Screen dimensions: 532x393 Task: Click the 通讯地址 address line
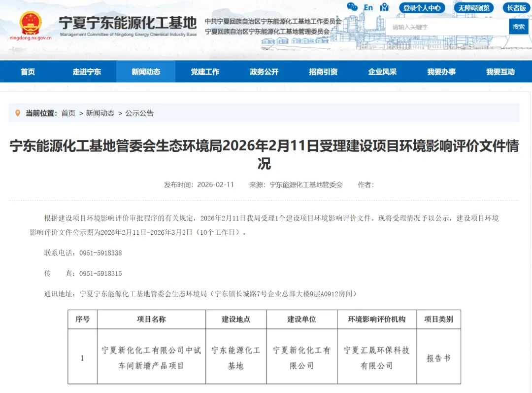coord(200,294)
